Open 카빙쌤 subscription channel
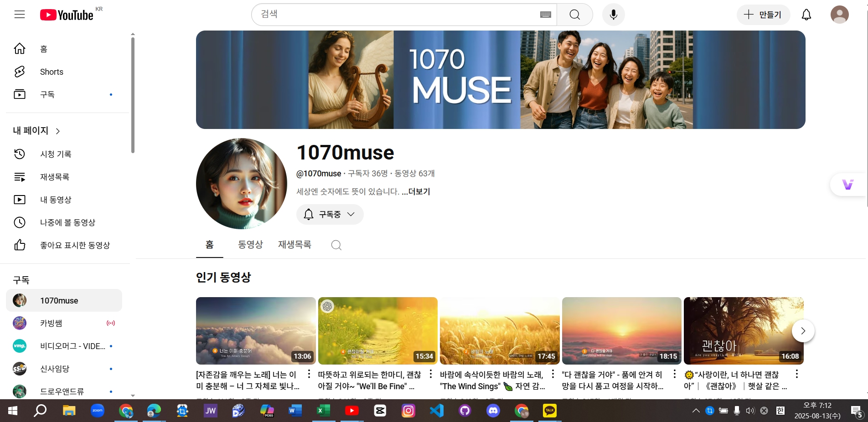The image size is (868, 422). click(64, 323)
